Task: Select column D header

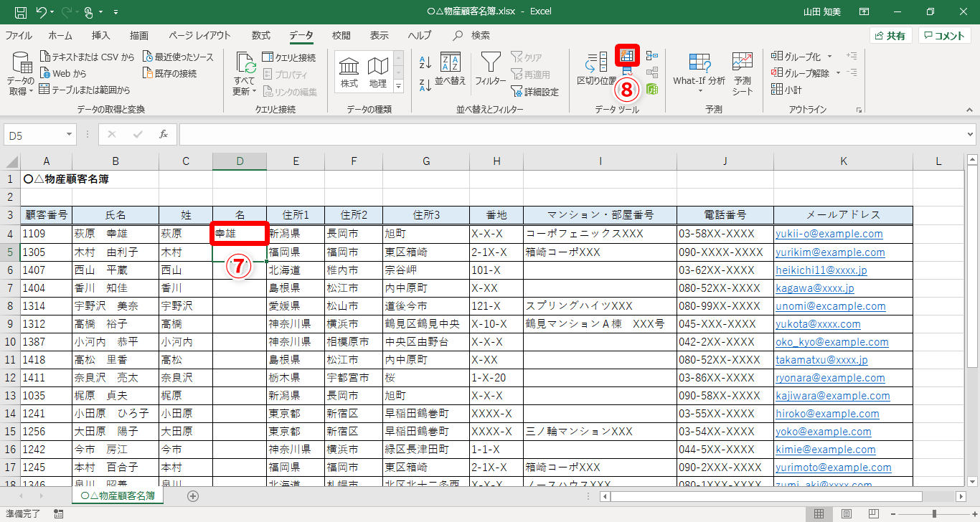Action: pyautogui.click(x=240, y=161)
